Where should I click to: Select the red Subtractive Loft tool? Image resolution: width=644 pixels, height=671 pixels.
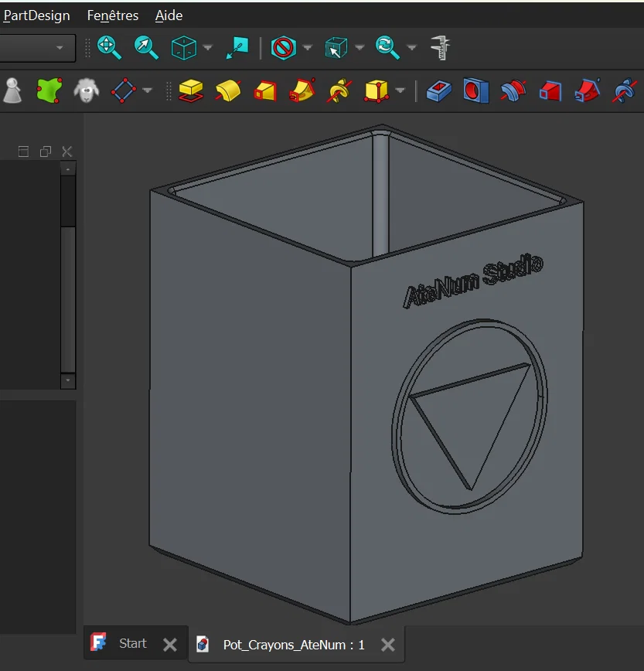tap(550, 90)
